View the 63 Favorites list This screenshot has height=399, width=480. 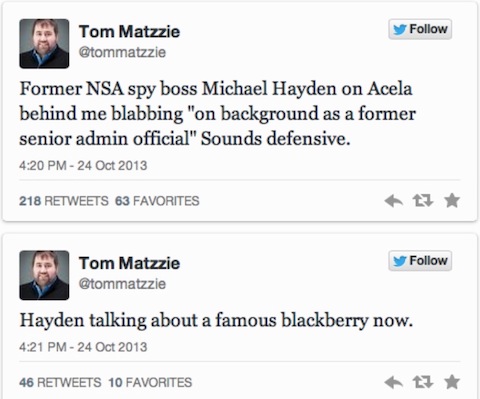coord(157,201)
